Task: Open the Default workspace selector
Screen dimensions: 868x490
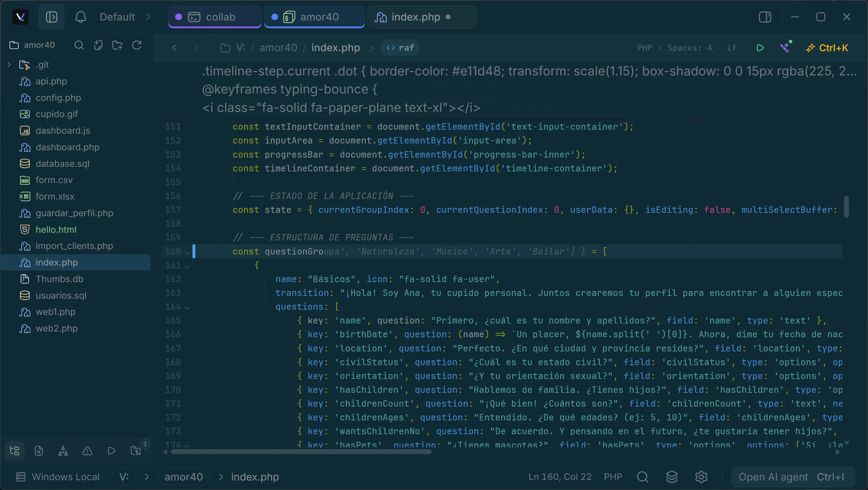Action: point(125,17)
